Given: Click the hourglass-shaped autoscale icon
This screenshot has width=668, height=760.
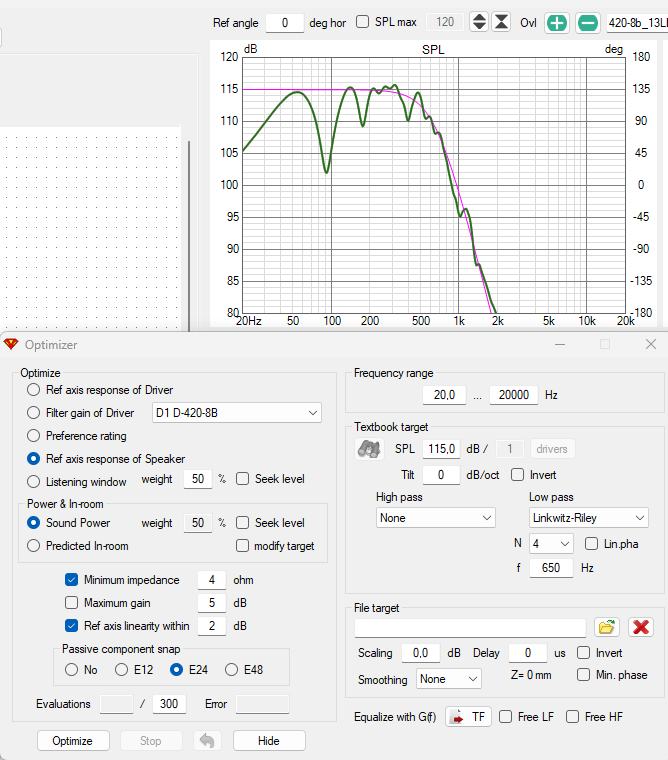Looking at the screenshot, I should pyautogui.click(x=501, y=22).
